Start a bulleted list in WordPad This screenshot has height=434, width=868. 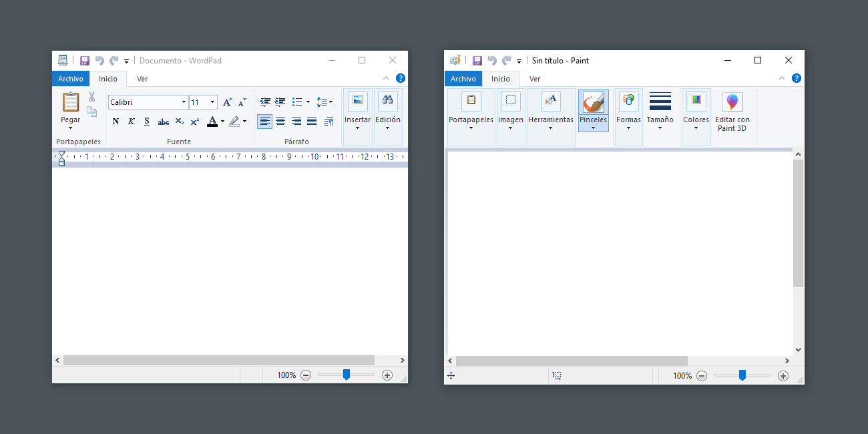click(298, 102)
